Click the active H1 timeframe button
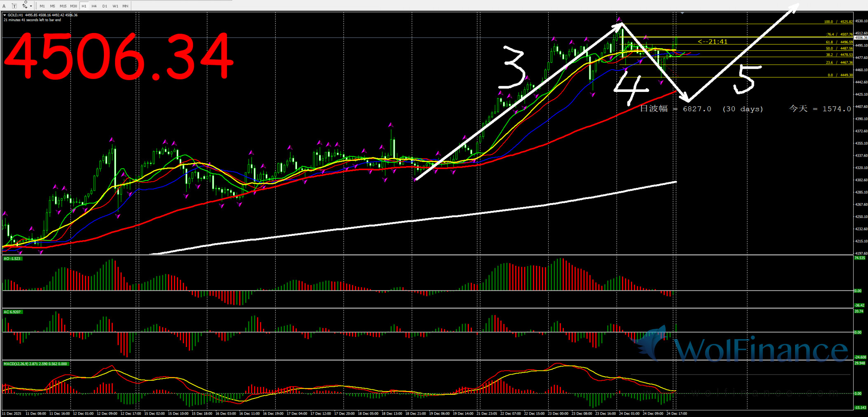Viewport: 868px width, 417px height. coord(84,6)
